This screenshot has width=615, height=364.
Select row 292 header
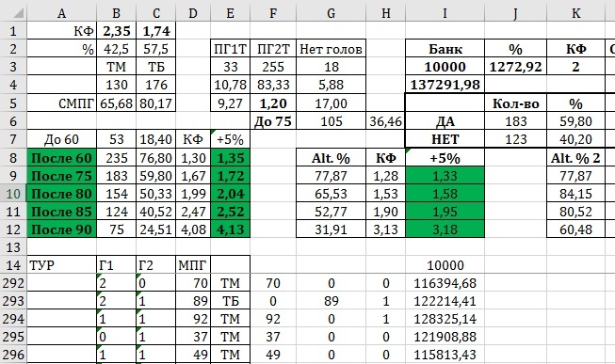pos(13,283)
